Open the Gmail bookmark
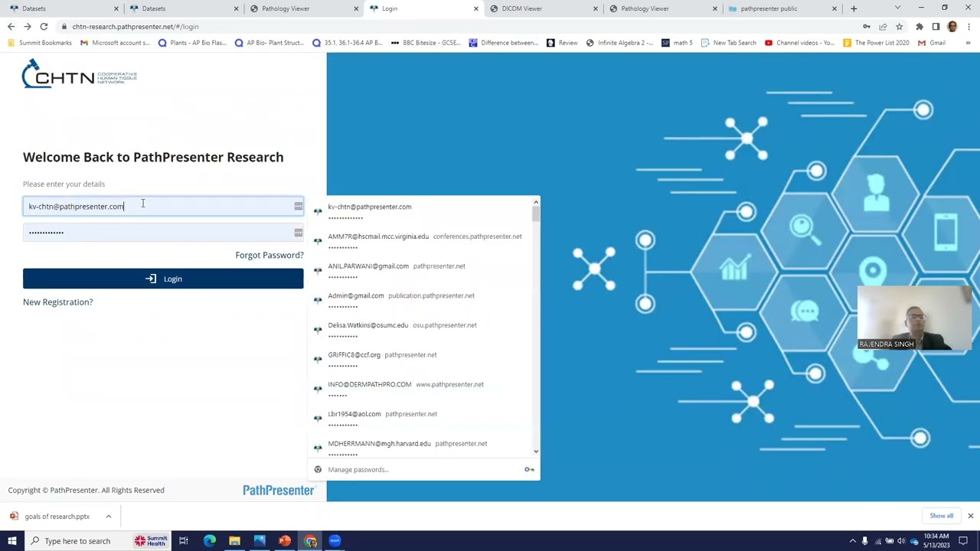Image resolution: width=980 pixels, height=551 pixels. [932, 43]
